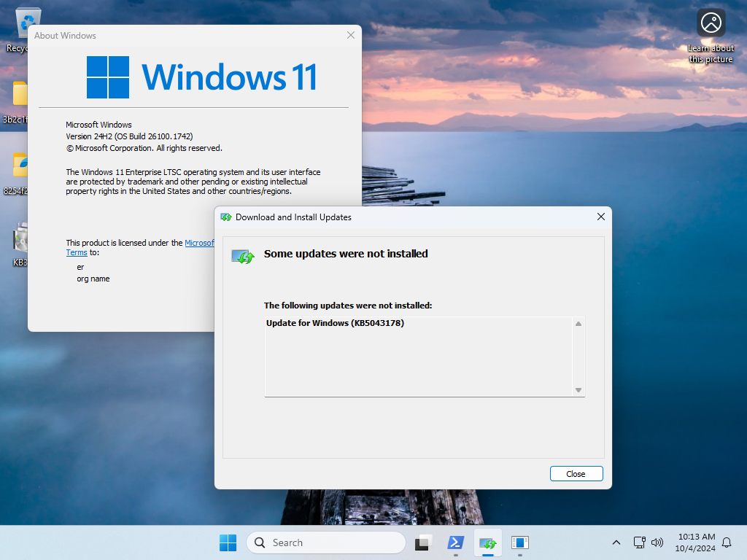Select the Recycle Bin desktop icon
747x560 pixels.
18,30
